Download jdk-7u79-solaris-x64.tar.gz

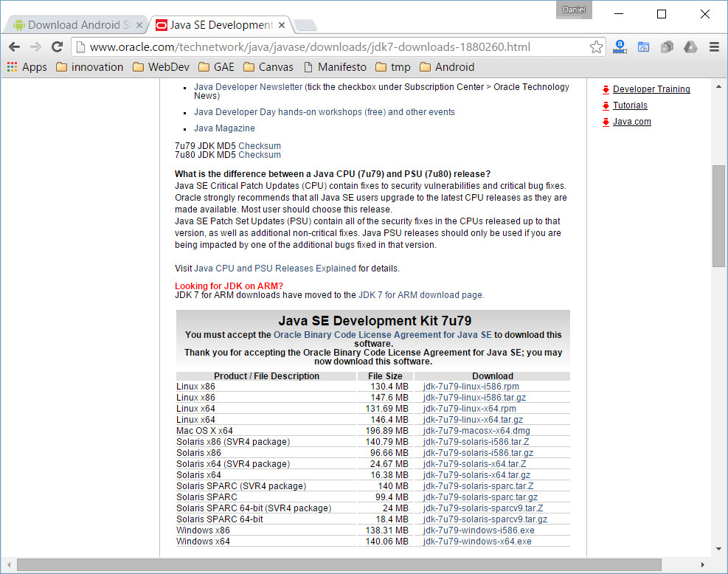point(476,475)
